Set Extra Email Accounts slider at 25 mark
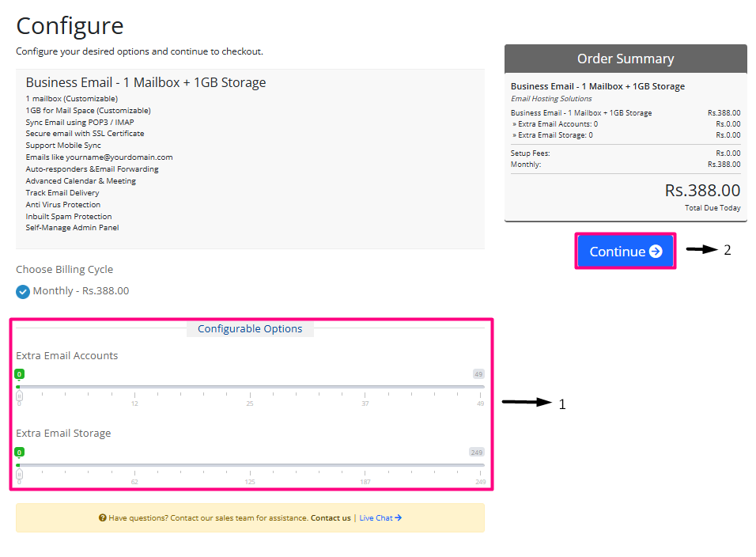This screenshot has width=756, height=557. click(250, 387)
